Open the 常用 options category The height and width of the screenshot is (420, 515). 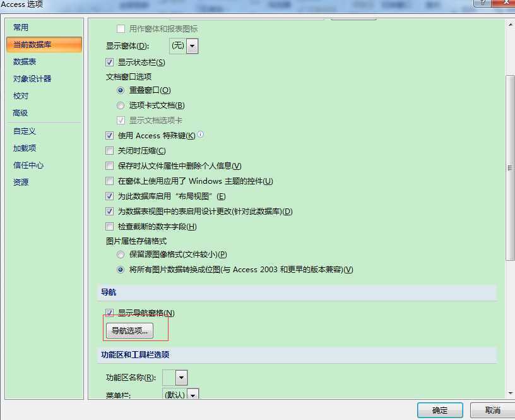[21, 27]
